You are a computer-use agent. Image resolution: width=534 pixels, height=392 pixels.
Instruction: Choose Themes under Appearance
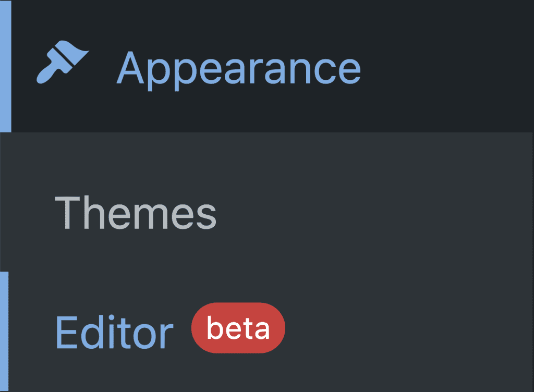click(x=135, y=213)
